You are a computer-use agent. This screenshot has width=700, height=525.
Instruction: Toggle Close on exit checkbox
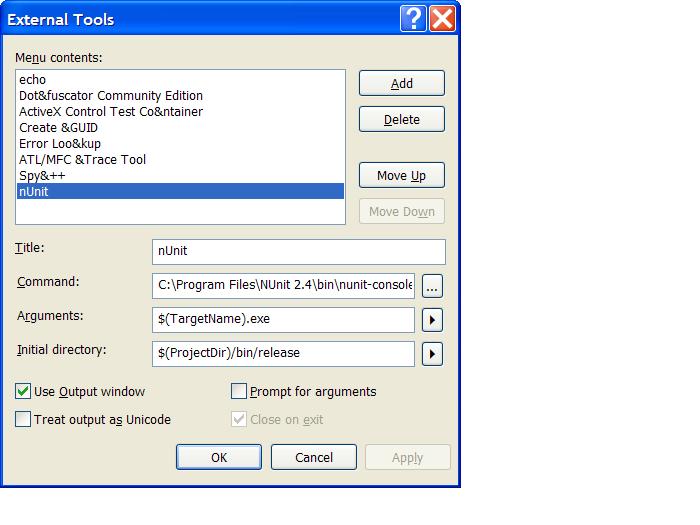[x=239, y=419]
